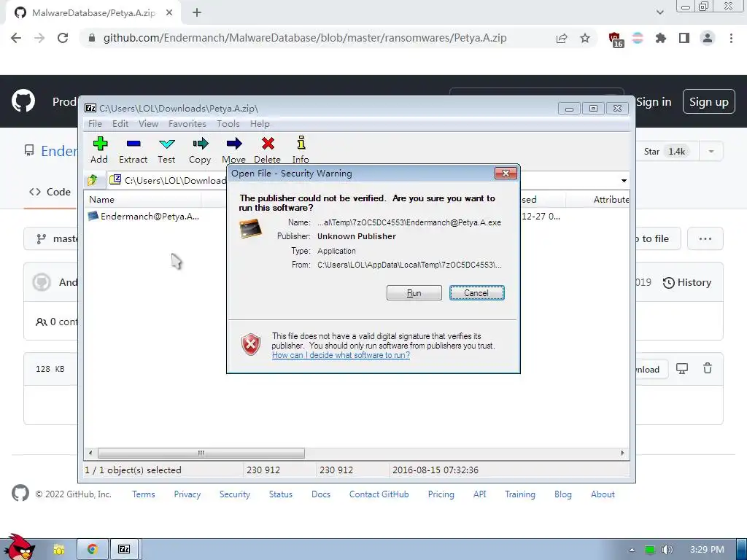Image resolution: width=747 pixels, height=560 pixels.
Task: Open the About footer link
Action: 603,494
